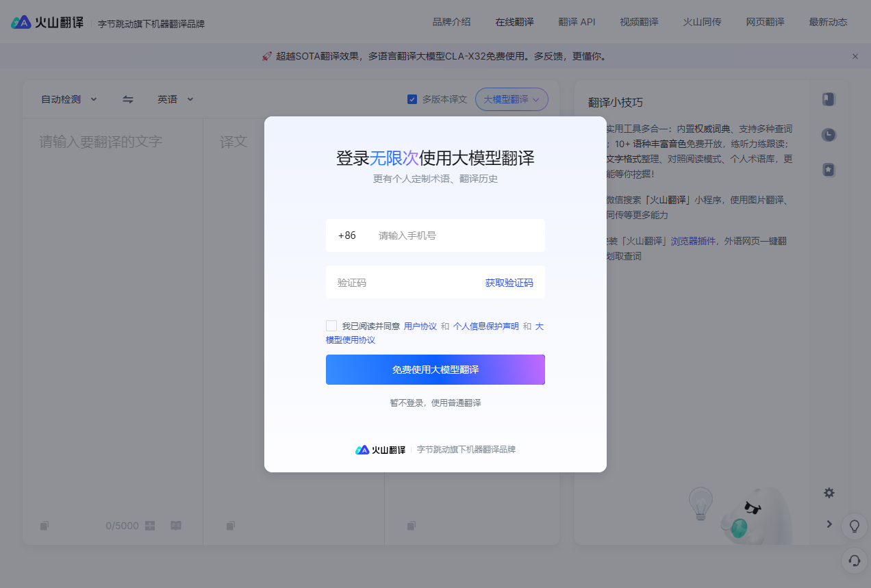Open favorites using the star icon
871x588 pixels.
coord(829,170)
